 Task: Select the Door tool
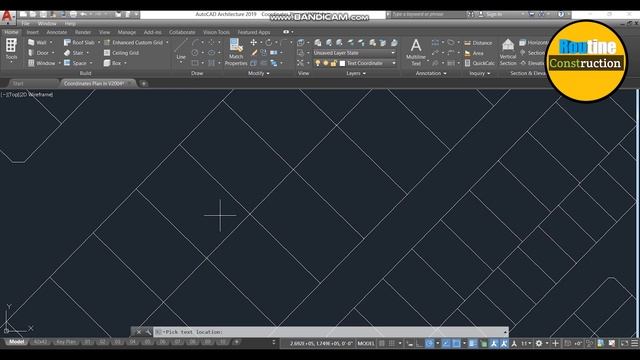[38, 53]
